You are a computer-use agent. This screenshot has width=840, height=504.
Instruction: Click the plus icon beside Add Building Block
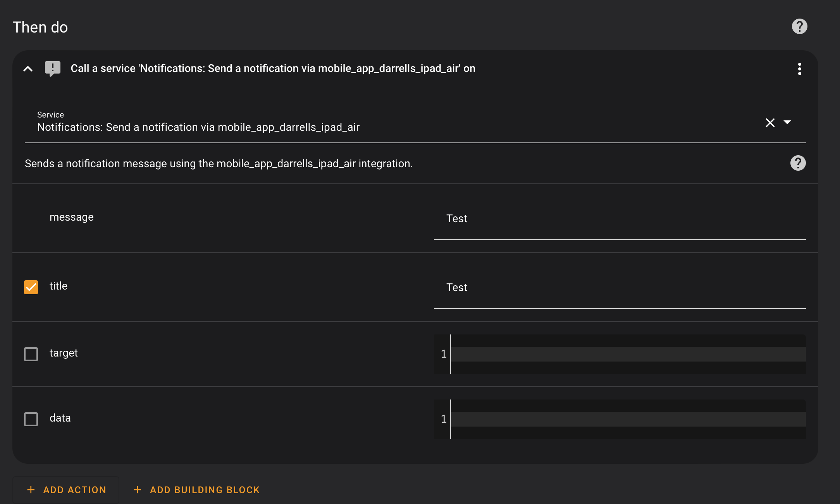tap(137, 490)
